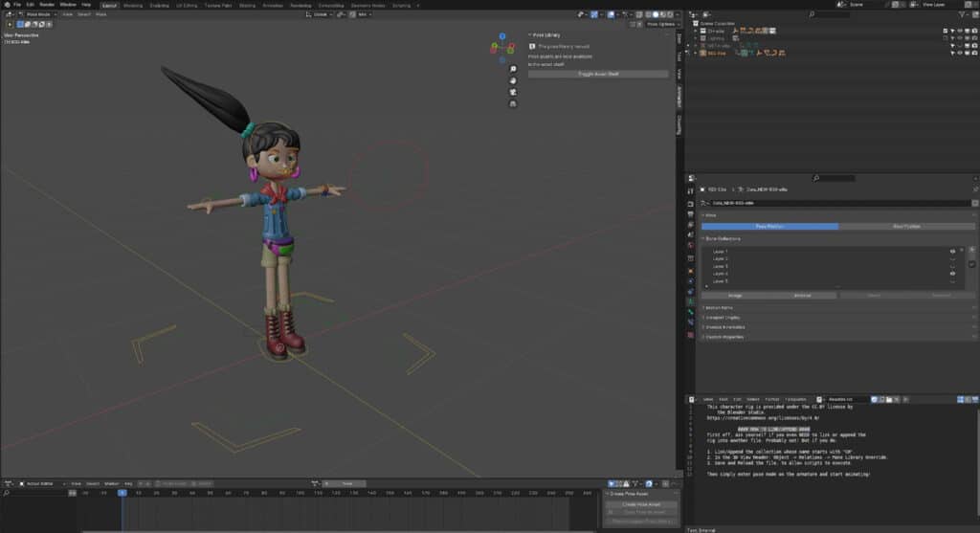The image size is (980, 533).
Task: Expand the Custom Properties panel
Action: 724,337
